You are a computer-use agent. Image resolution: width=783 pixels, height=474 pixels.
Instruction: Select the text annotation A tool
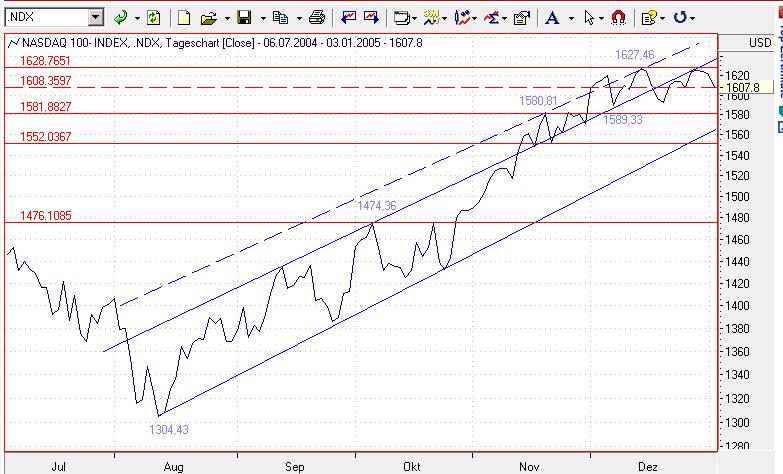click(552, 18)
